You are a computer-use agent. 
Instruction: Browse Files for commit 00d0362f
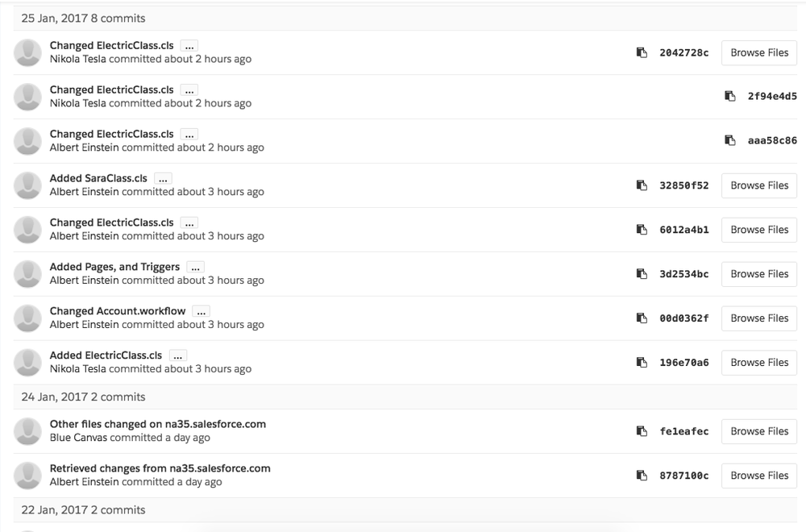pyautogui.click(x=759, y=318)
